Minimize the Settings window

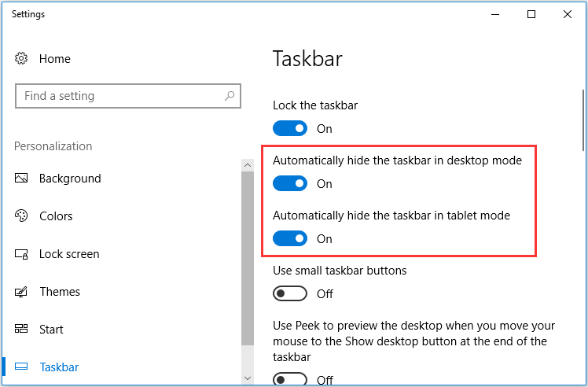[495, 14]
